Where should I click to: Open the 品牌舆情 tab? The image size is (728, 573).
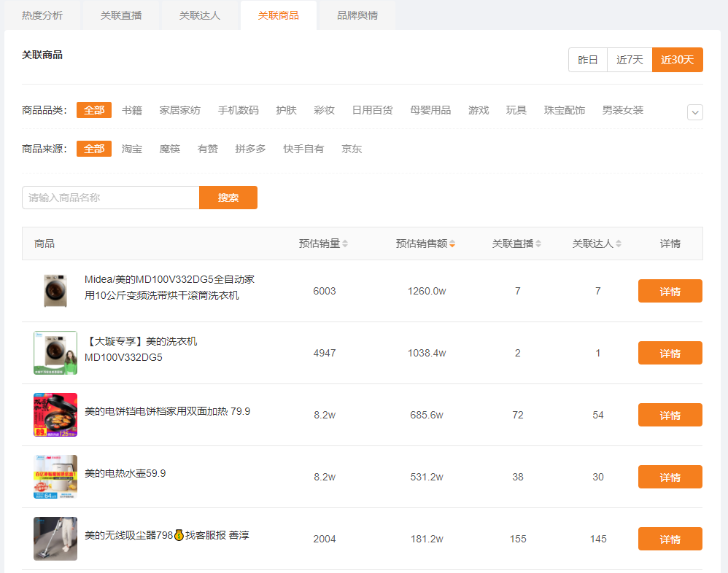coord(357,15)
